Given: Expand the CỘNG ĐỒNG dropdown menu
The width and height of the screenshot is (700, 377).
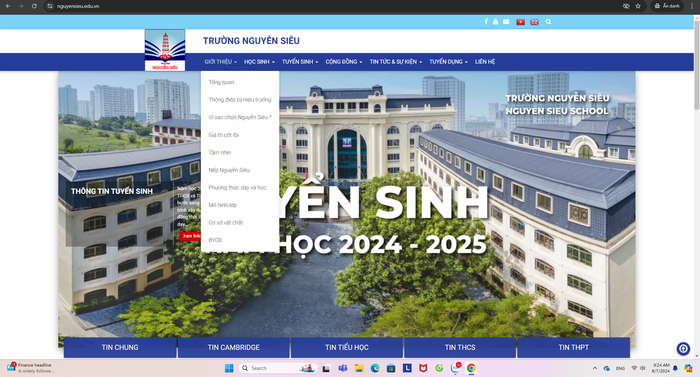Looking at the screenshot, I should click(x=344, y=62).
